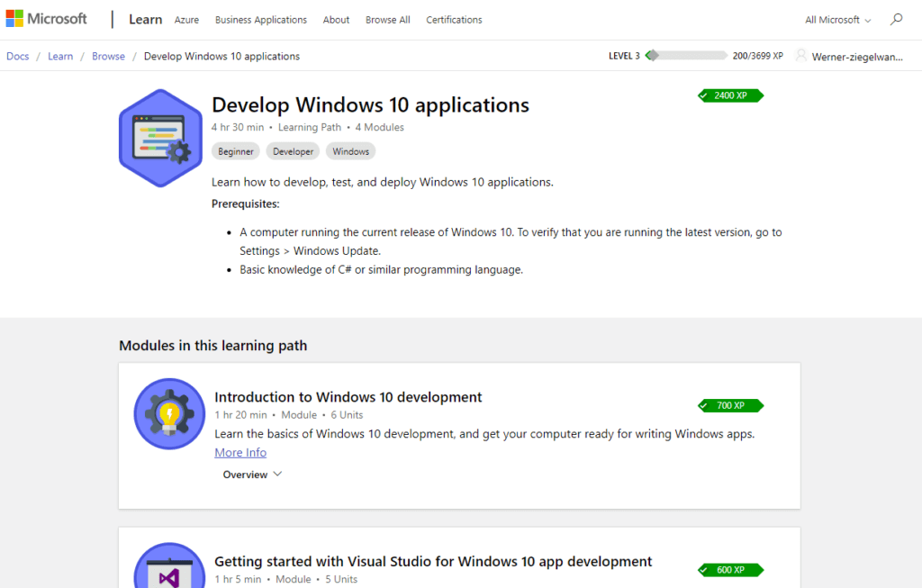Navigate to the Docs breadcrumb link
The height and width of the screenshot is (588, 922).
[17, 55]
